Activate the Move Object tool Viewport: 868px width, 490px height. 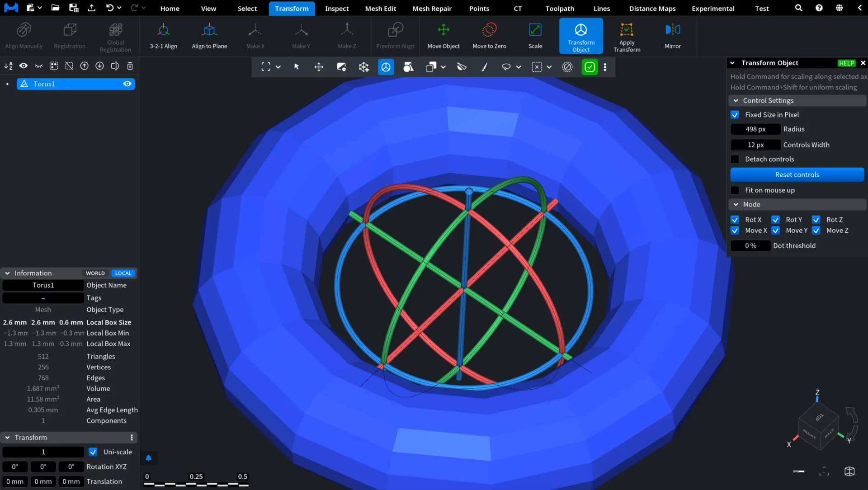[443, 36]
